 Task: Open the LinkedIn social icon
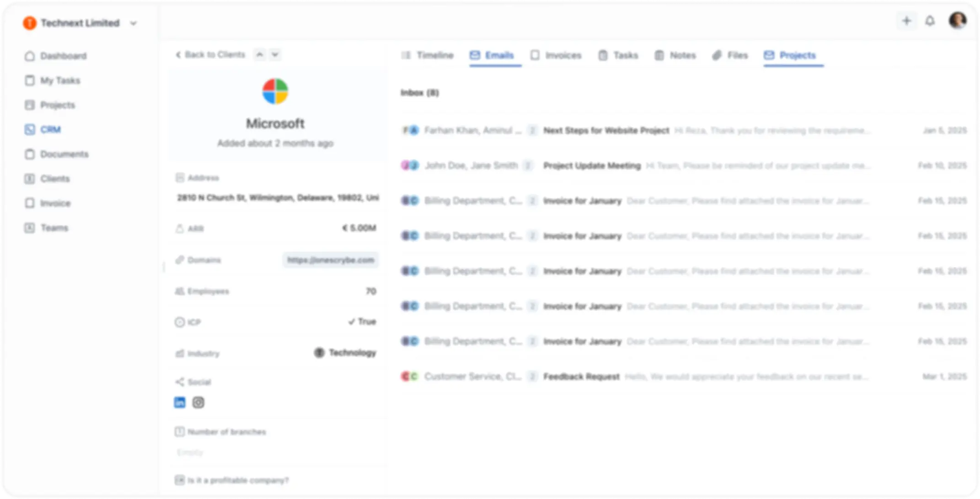pos(180,402)
